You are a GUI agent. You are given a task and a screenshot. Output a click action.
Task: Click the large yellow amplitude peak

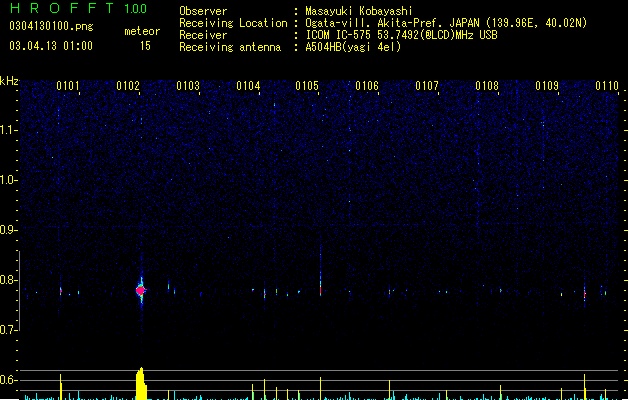click(141, 384)
